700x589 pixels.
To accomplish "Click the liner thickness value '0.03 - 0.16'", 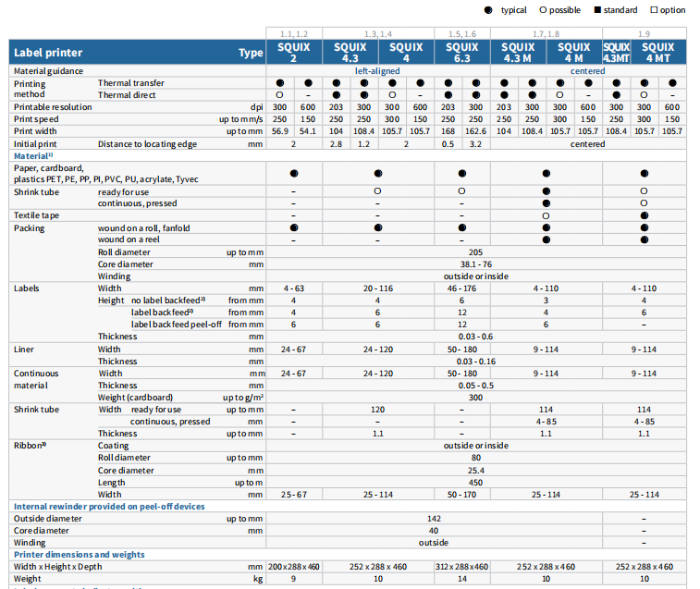I will point(476,362).
